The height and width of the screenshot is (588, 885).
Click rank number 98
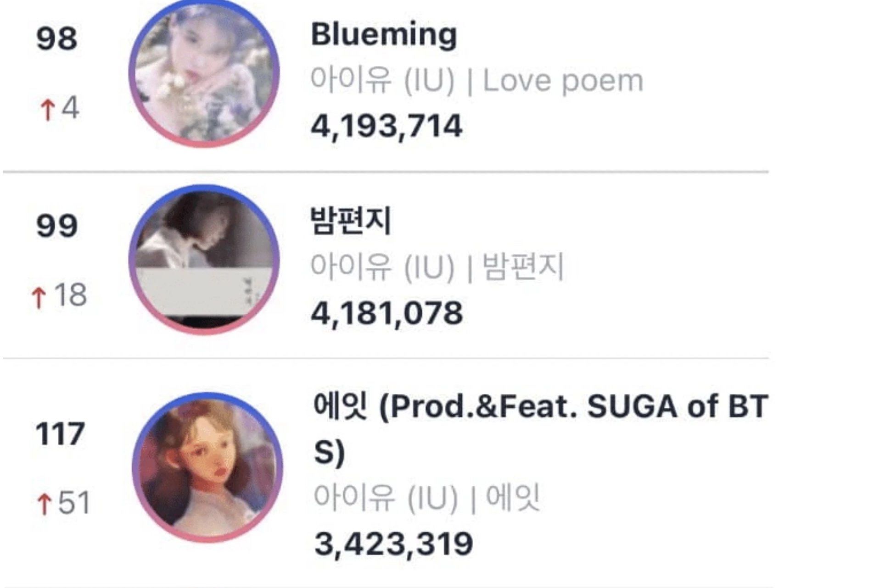[x=56, y=39]
